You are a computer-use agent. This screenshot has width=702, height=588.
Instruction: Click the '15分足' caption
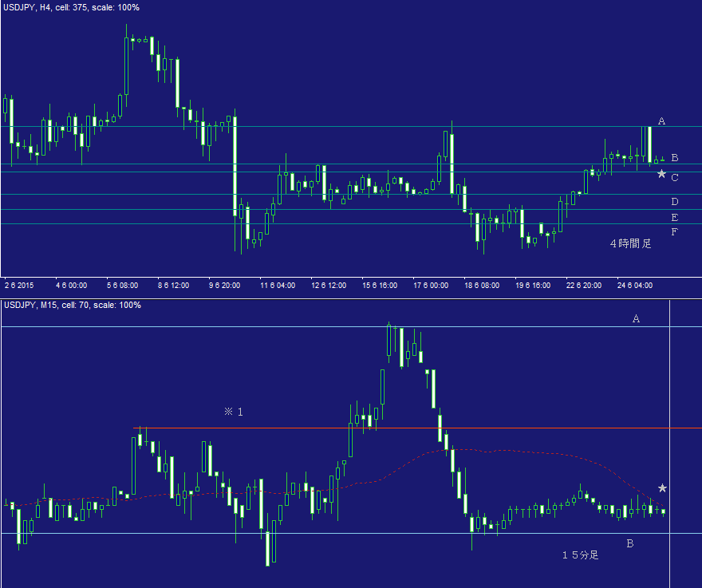coord(580,554)
